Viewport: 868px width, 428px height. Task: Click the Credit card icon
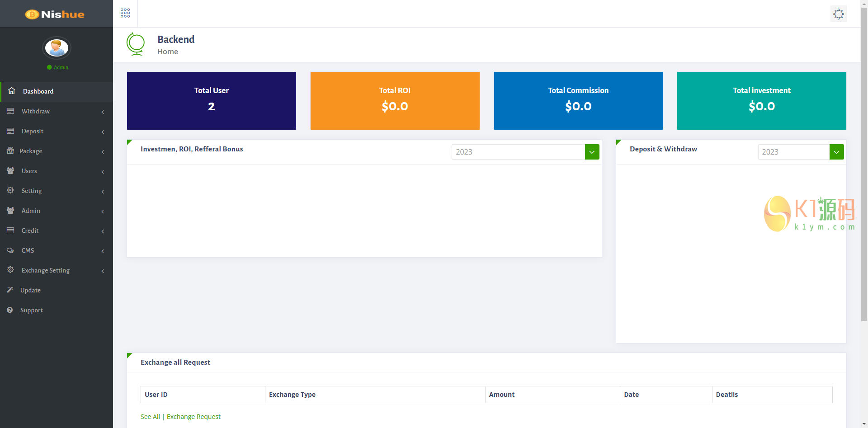point(10,230)
